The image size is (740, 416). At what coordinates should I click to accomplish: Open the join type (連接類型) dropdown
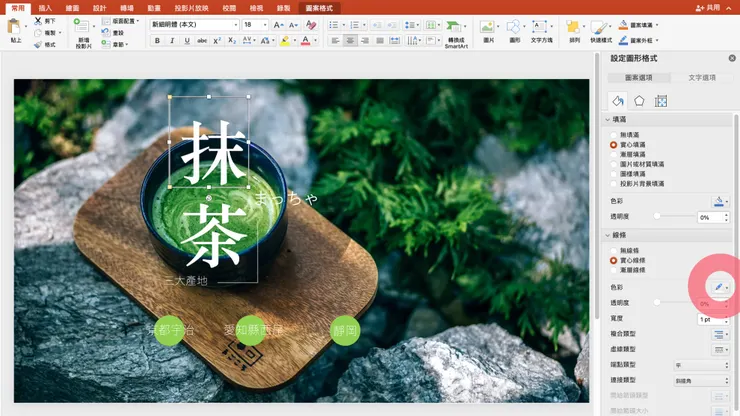click(702, 381)
